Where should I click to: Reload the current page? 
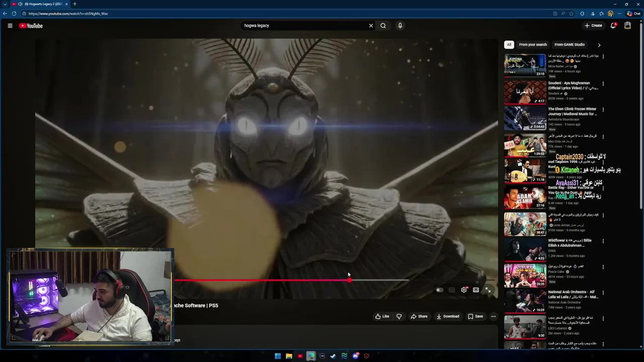point(14,14)
